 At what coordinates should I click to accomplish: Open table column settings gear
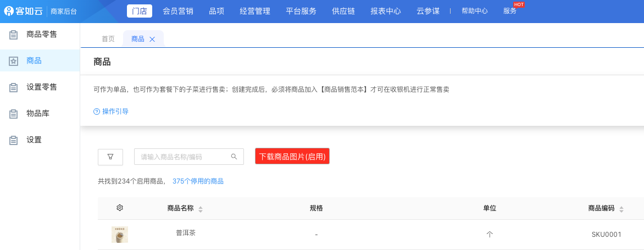(120, 208)
